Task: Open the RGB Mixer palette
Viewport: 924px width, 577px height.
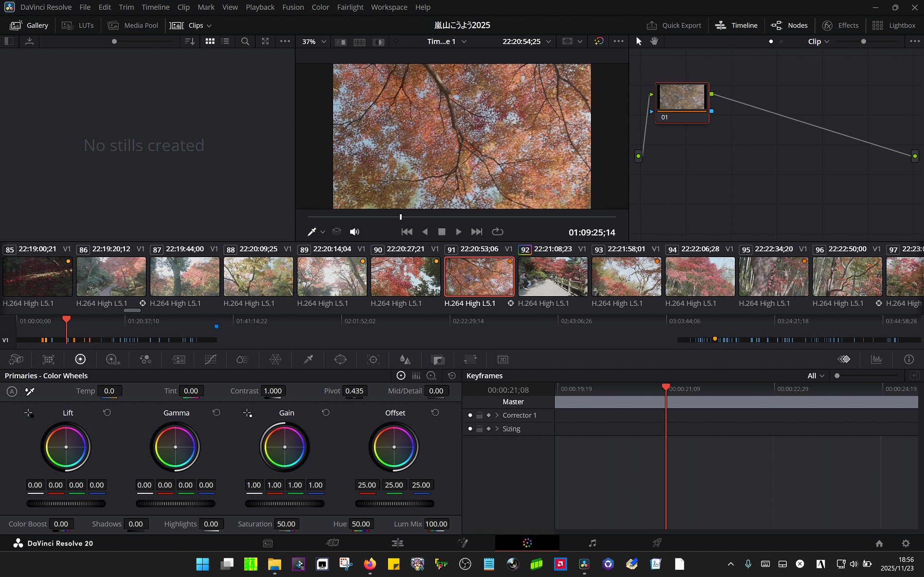Action: click(145, 360)
